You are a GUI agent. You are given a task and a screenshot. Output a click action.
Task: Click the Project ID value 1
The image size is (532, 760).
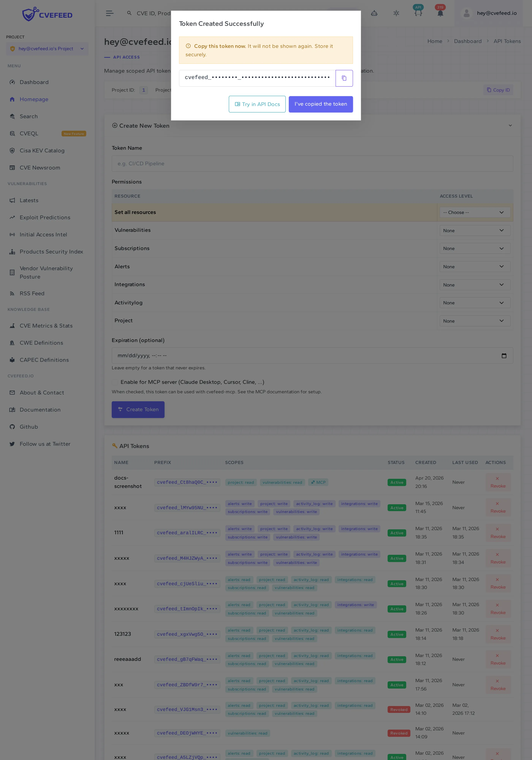tap(143, 90)
